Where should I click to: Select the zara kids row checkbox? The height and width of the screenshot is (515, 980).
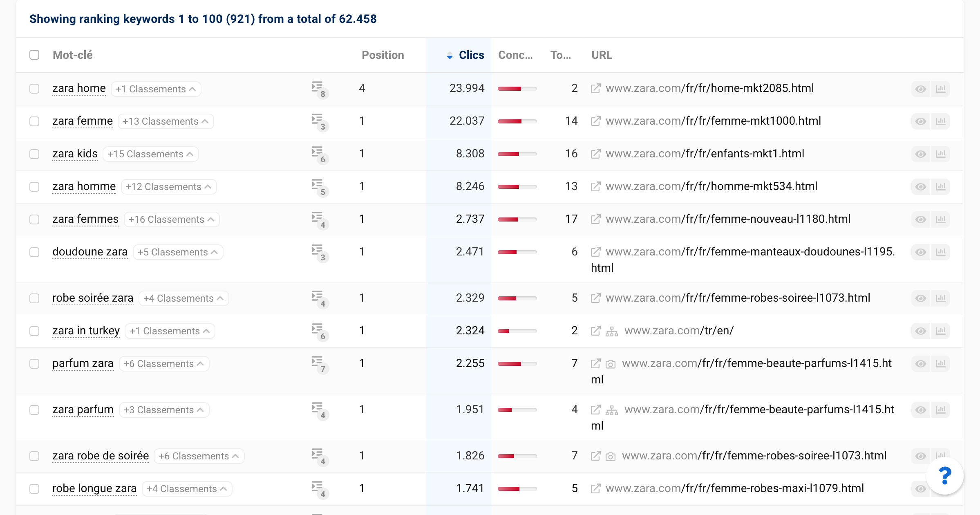pyautogui.click(x=34, y=154)
